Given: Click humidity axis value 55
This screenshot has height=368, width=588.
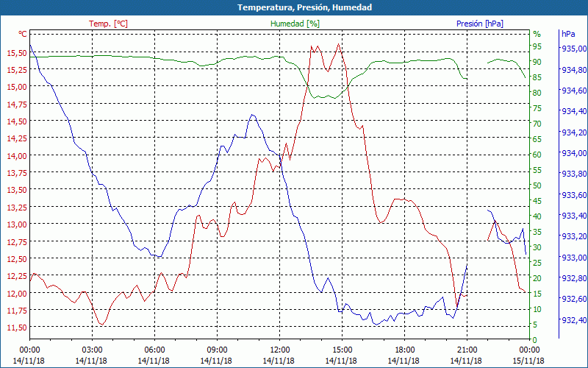Looking at the screenshot, I should (537, 170).
